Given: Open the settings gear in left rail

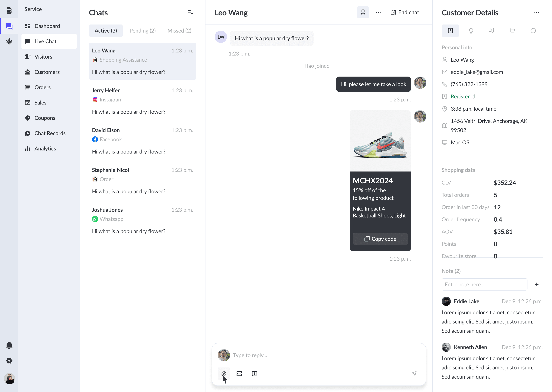Looking at the screenshot, I should pos(9,361).
